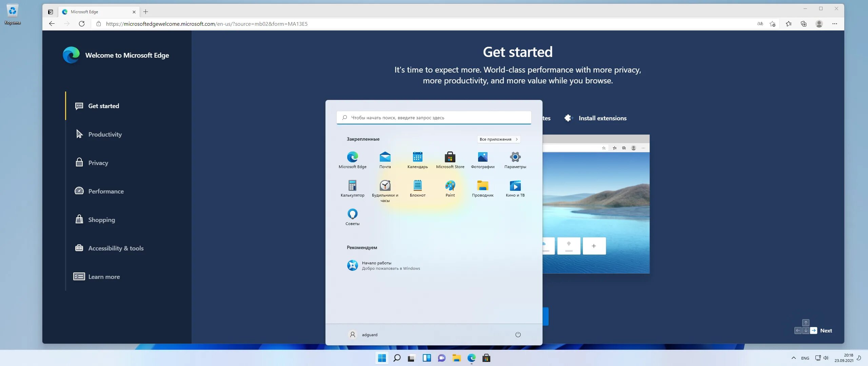This screenshot has height=366, width=868.
Task: Open a new Edge tab
Action: point(146,12)
